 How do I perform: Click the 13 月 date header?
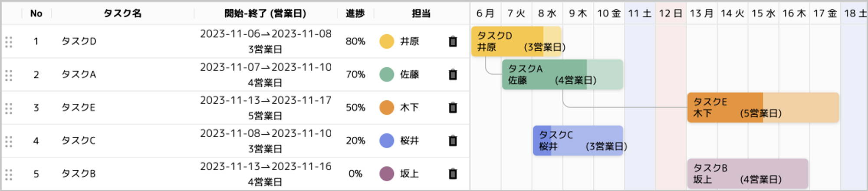701,13
